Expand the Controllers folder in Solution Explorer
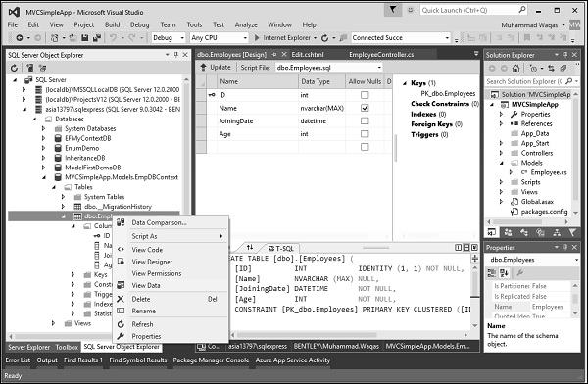588x384 pixels. click(502, 153)
